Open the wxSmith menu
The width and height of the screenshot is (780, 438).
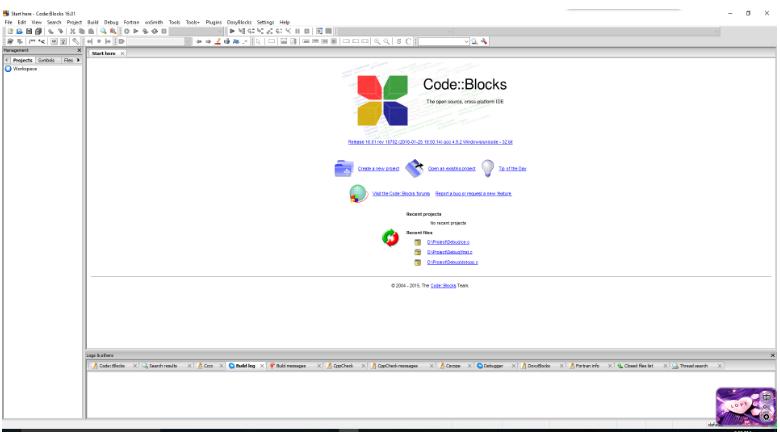click(154, 22)
